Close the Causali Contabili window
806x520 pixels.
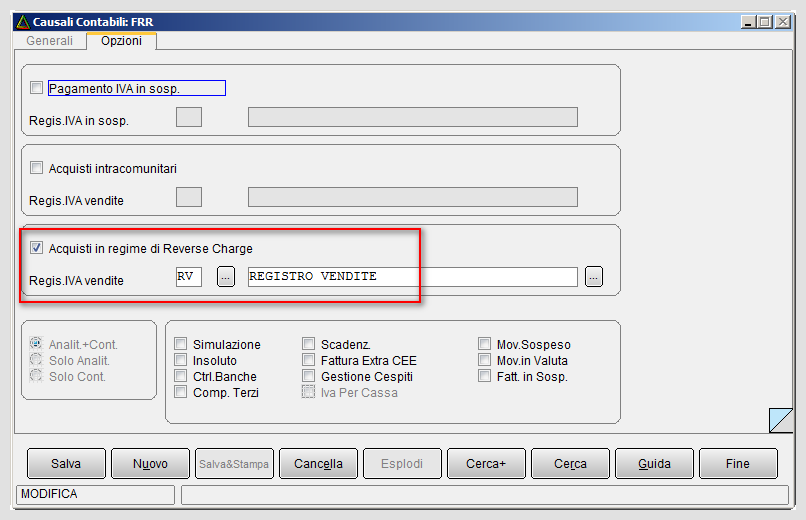point(782,22)
